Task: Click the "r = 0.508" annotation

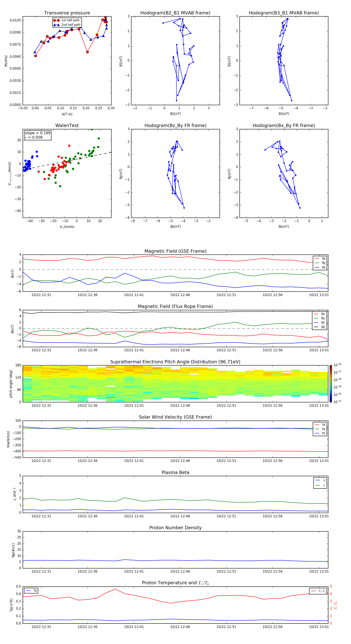Action: click(x=34, y=137)
